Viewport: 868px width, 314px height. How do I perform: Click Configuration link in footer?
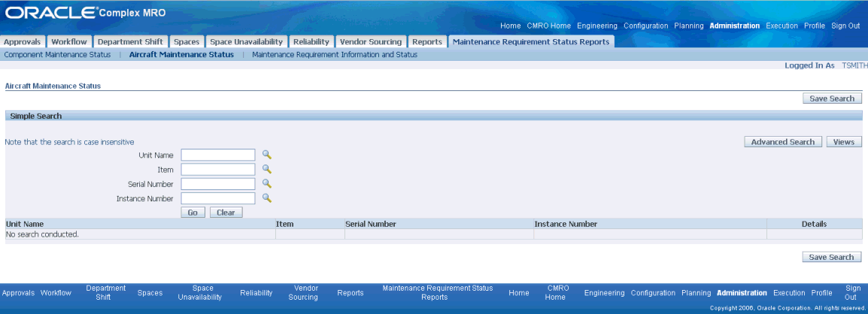653,293
